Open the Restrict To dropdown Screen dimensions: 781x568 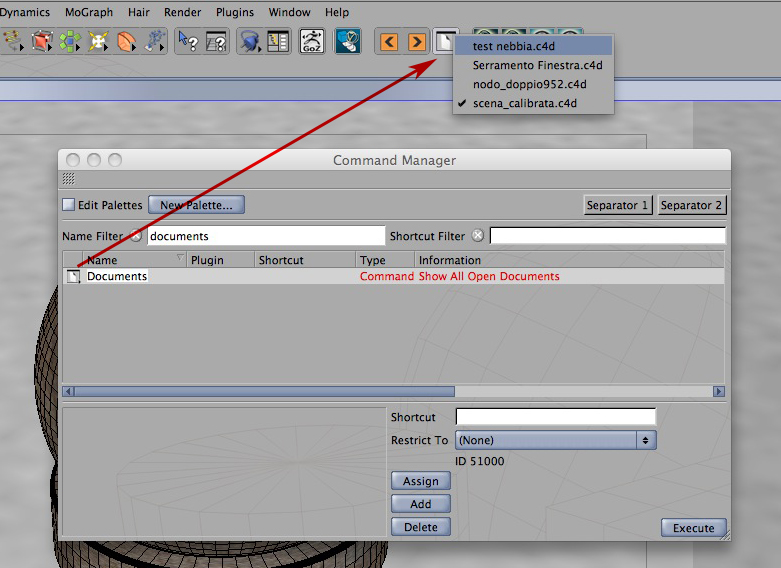pyautogui.click(x=556, y=440)
